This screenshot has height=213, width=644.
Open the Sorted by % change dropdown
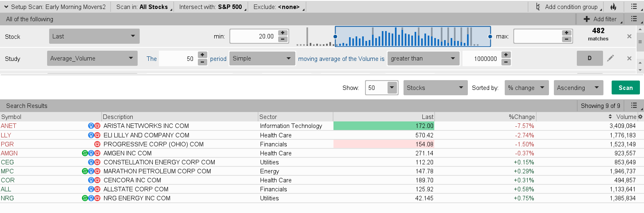[x=526, y=88]
